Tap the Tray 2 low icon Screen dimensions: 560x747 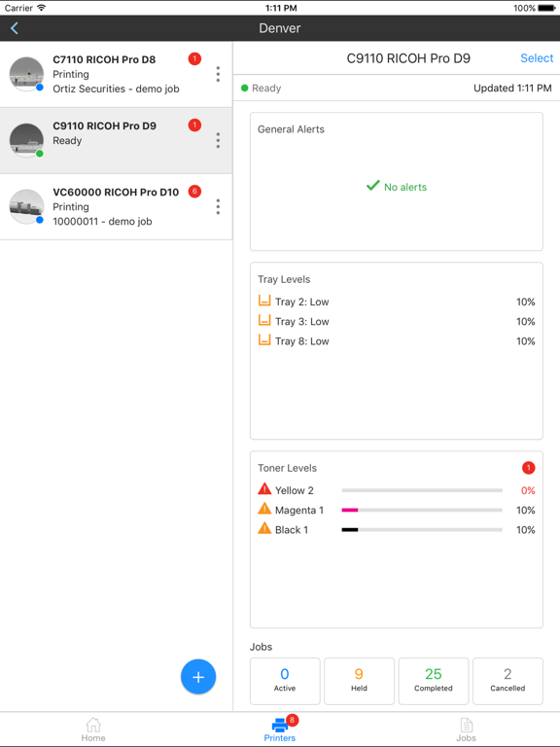[264, 301]
